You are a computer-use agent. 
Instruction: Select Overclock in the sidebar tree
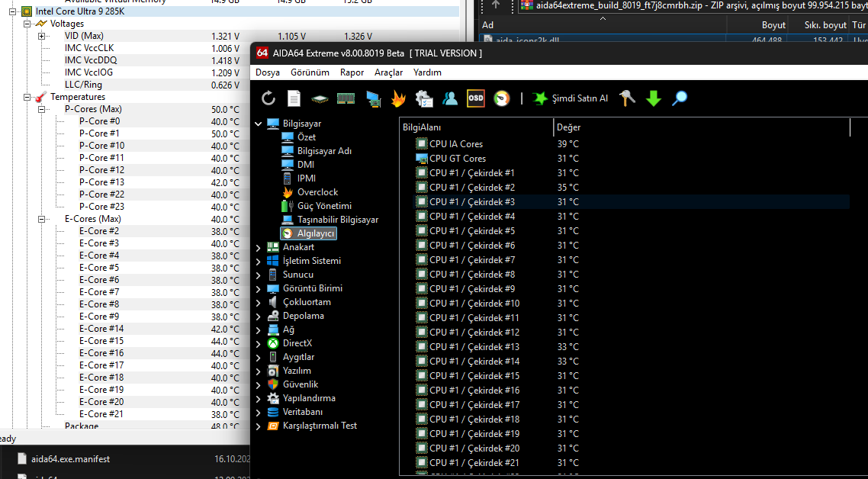click(x=317, y=192)
